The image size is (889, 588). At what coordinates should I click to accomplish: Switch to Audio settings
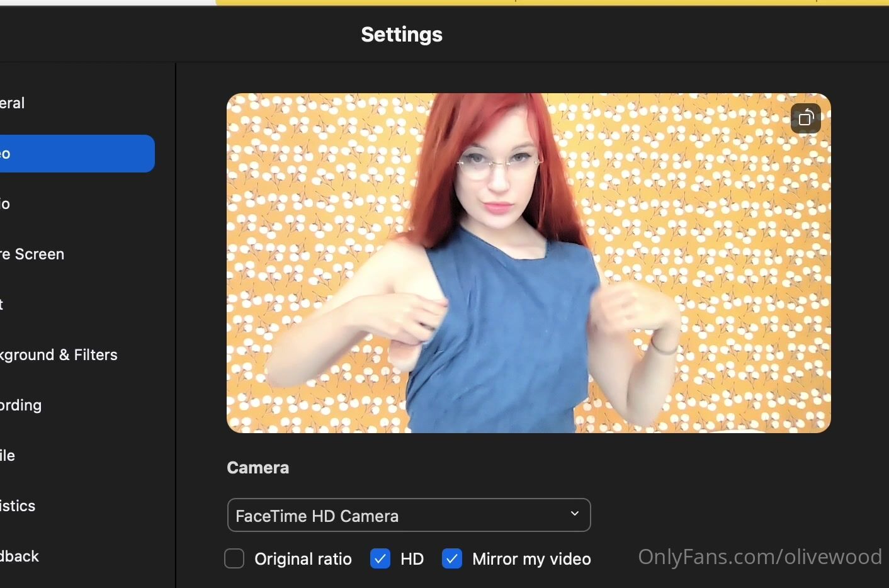click(x=6, y=204)
